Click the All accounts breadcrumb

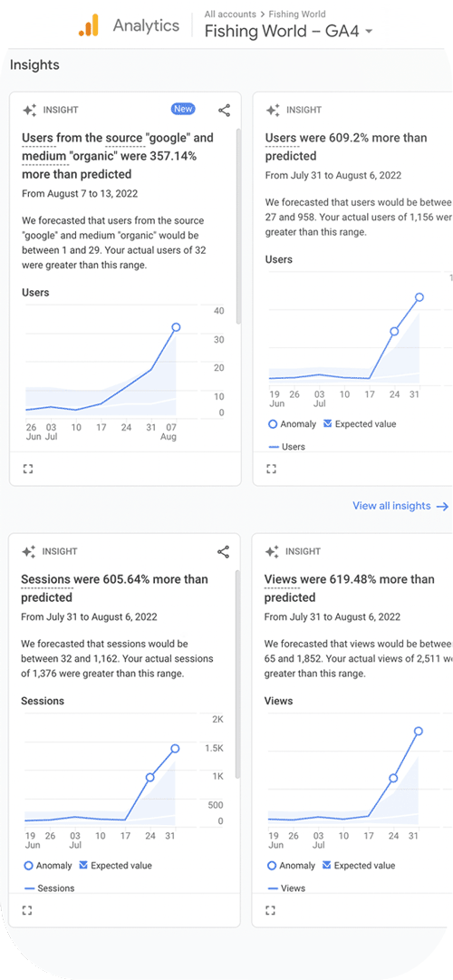pyautogui.click(x=230, y=14)
